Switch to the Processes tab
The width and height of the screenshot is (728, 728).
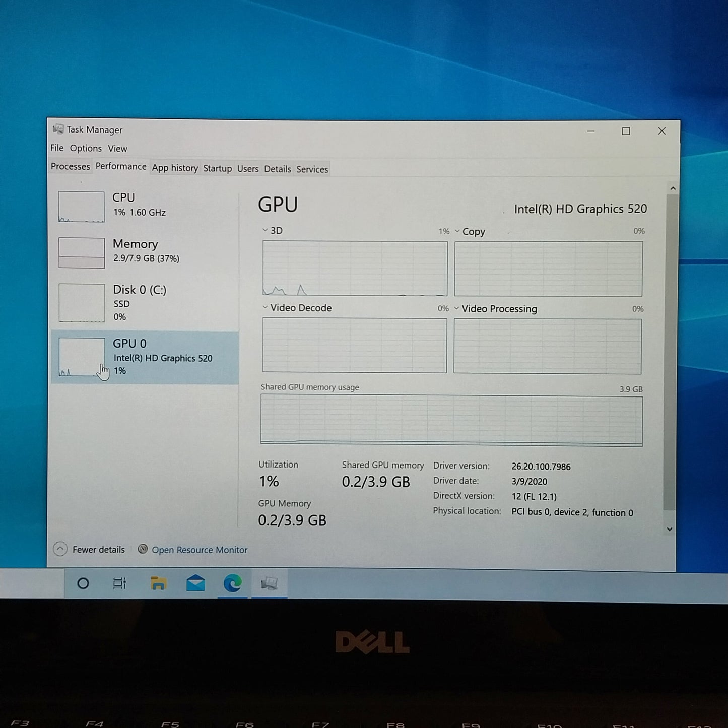click(x=71, y=166)
